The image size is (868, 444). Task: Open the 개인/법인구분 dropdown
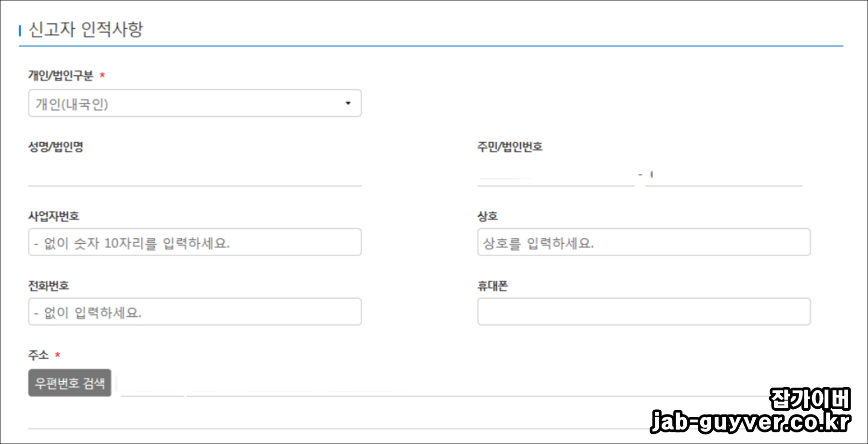tap(194, 103)
